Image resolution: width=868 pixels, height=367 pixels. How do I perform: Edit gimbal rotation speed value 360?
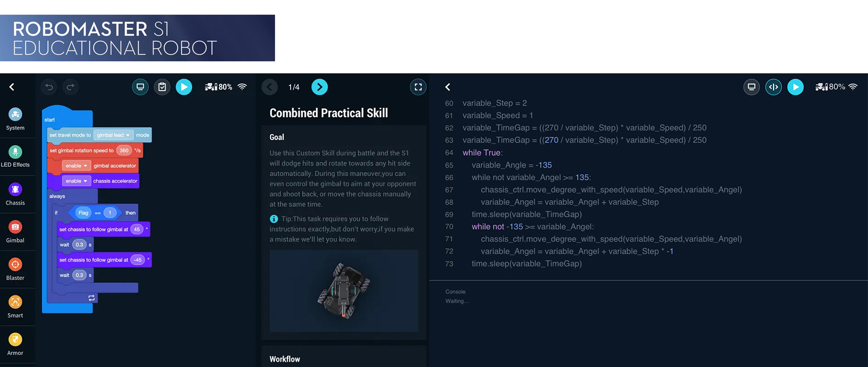(x=124, y=150)
